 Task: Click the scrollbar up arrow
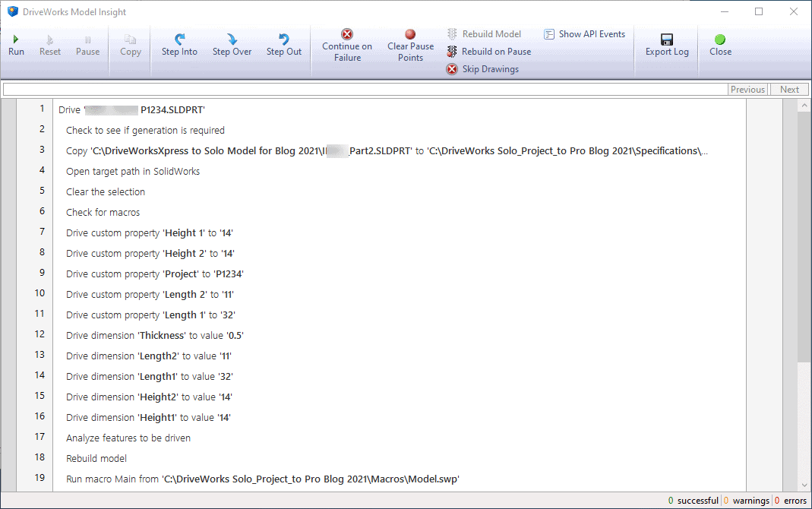point(804,105)
